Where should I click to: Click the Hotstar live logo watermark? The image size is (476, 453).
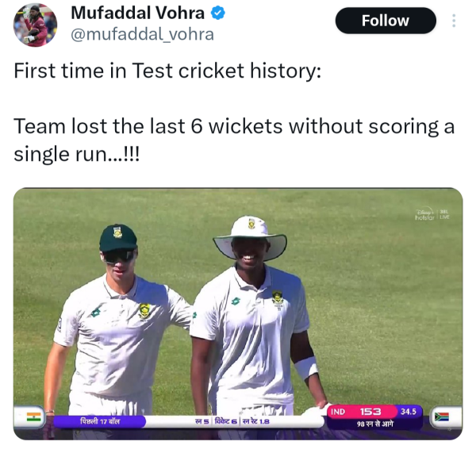coord(432,216)
